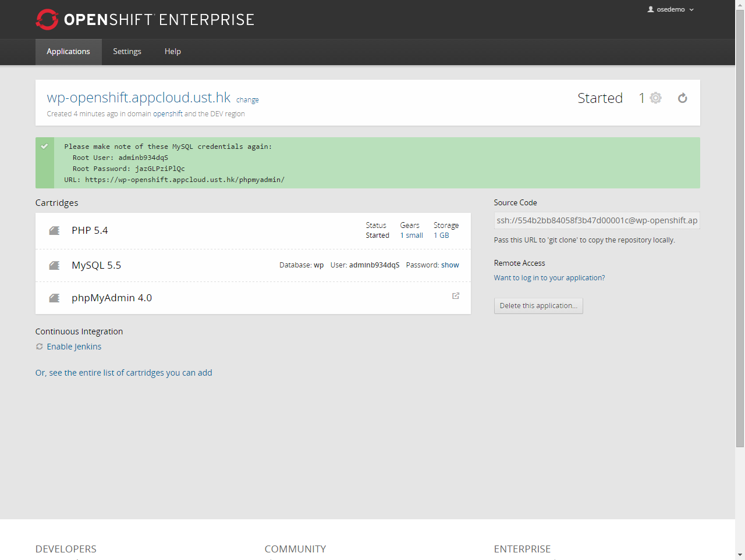Click the Jenkins refresh icon

pyautogui.click(x=40, y=347)
